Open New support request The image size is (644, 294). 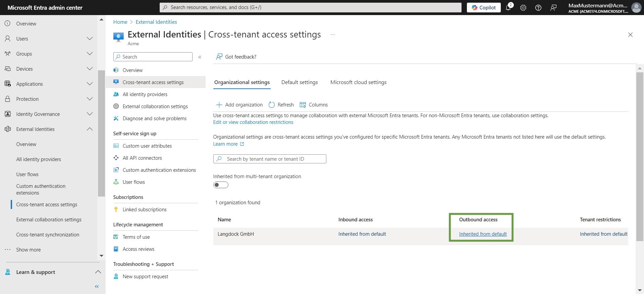pos(145,277)
